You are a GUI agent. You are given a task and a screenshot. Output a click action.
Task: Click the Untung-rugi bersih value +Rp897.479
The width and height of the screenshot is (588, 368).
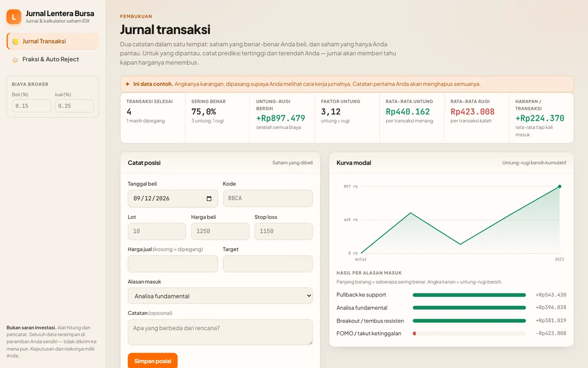pyautogui.click(x=281, y=118)
